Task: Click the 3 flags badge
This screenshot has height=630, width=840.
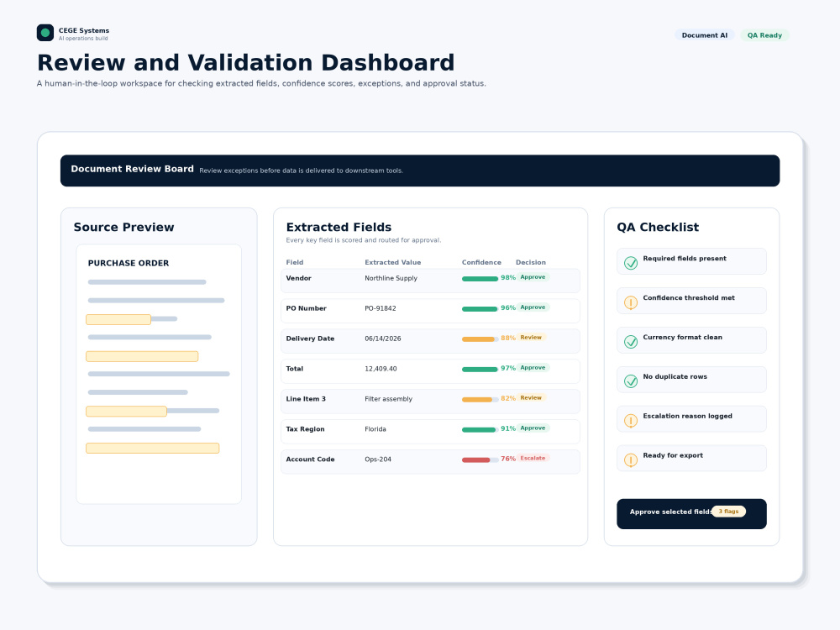Action: [x=728, y=512]
